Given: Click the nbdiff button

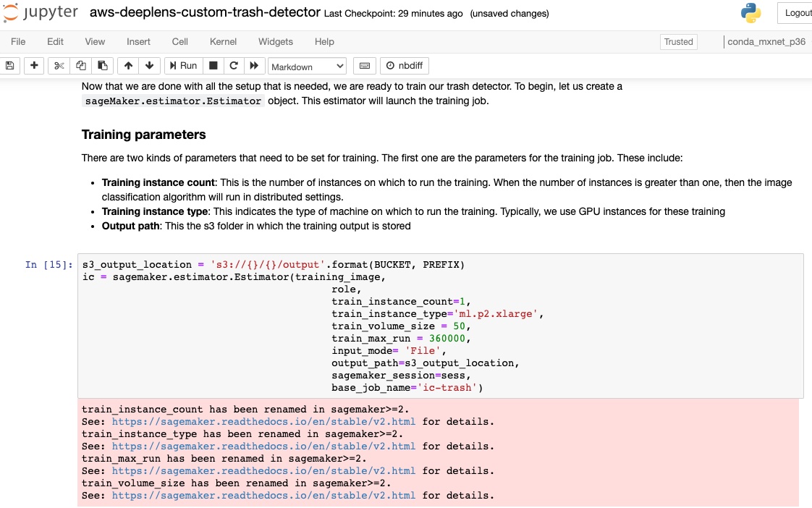Looking at the screenshot, I should pos(405,66).
